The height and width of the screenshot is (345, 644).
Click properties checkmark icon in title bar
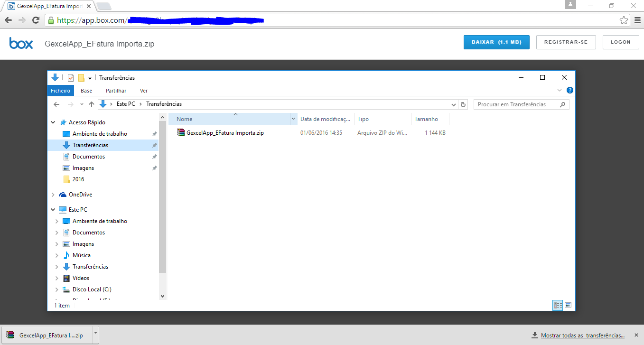(71, 78)
